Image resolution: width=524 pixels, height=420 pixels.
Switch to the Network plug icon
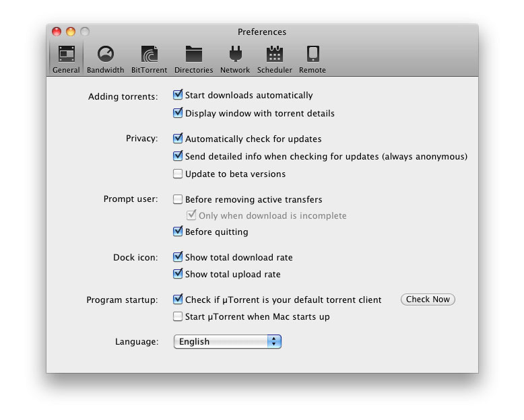[235, 55]
